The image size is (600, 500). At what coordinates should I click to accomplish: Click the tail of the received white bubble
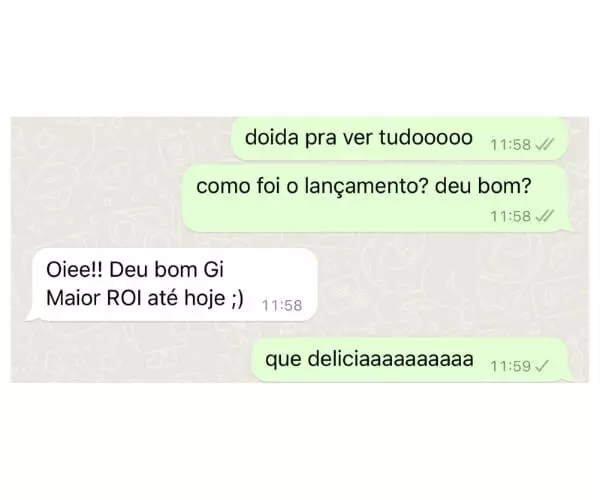(x=31, y=316)
